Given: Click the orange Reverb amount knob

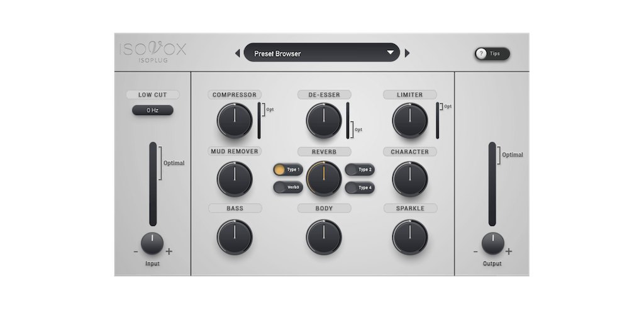Looking at the screenshot, I should point(324,178).
